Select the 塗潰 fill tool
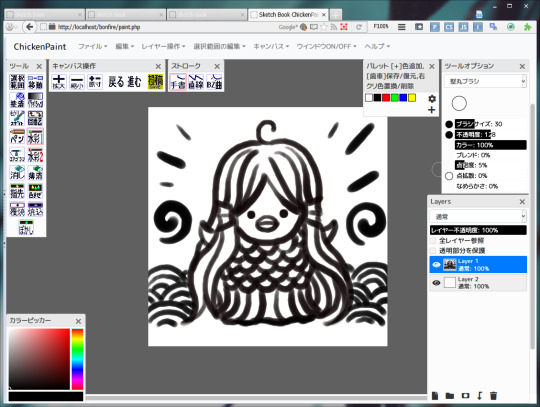Viewport: 540px width, 407px height. click(17, 100)
